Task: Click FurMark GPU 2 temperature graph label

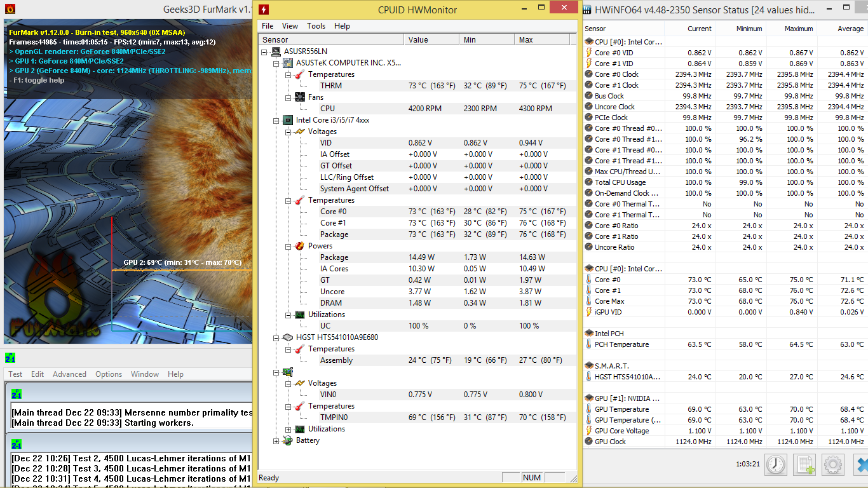Action: [x=182, y=262]
